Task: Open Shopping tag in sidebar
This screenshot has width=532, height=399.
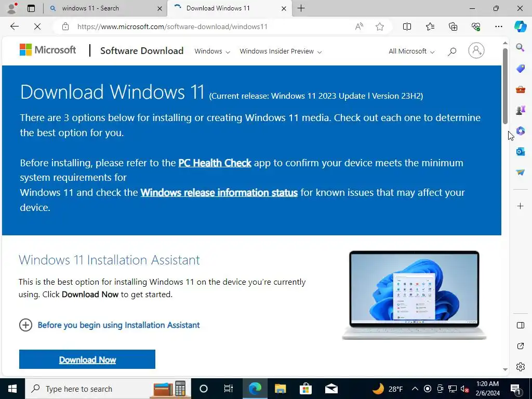Action: (520, 69)
